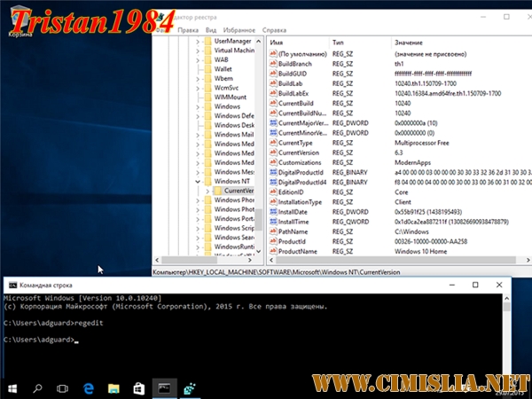Launch Microsoft Edge from the taskbar
The image size is (532, 399).
pos(89,387)
